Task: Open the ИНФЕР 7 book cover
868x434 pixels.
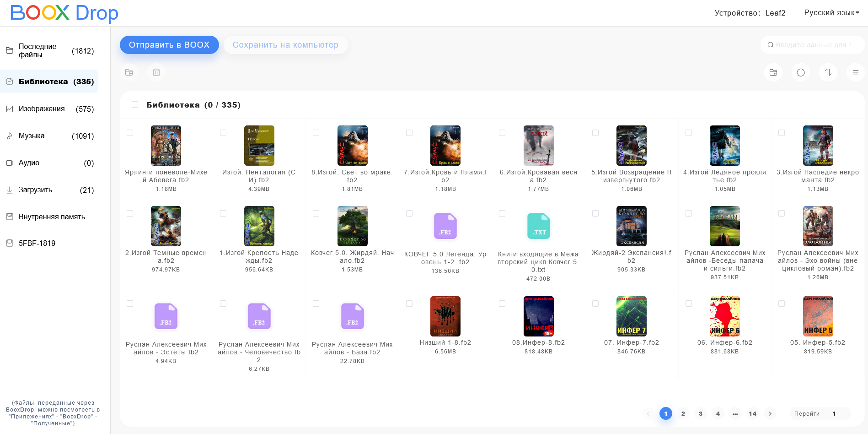Action: [632, 316]
